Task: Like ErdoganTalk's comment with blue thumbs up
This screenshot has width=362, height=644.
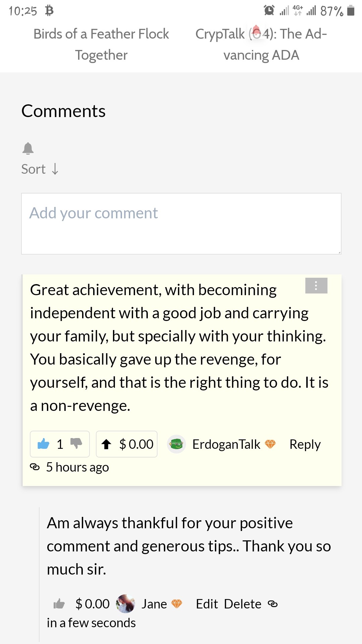Action: click(44, 444)
